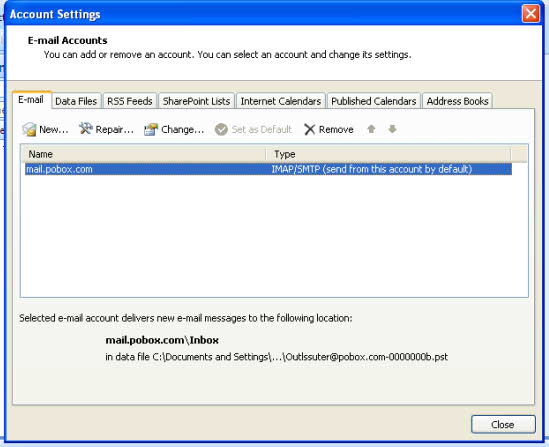Viewport: 549px width, 447px height.
Task: Go to Published Calendars tab
Action: click(x=374, y=101)
